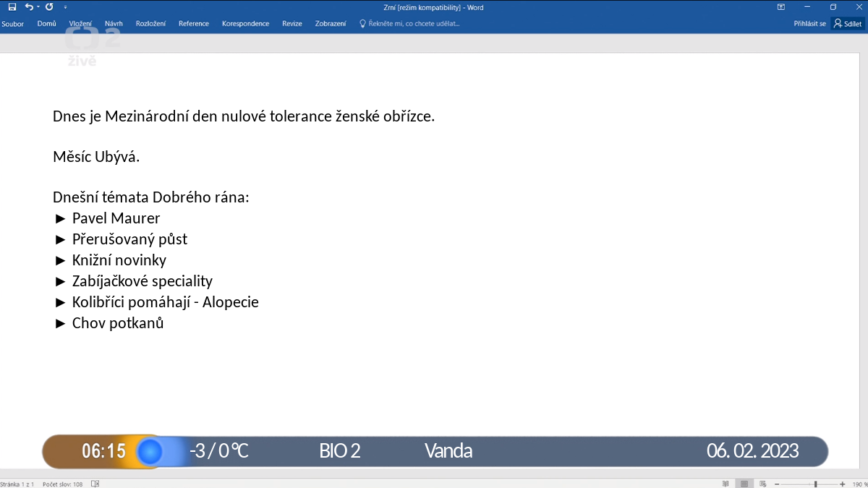This screenshot has height=488, width=868.
Task: Open the ribbon display options icon
Action: pos(781,7)
